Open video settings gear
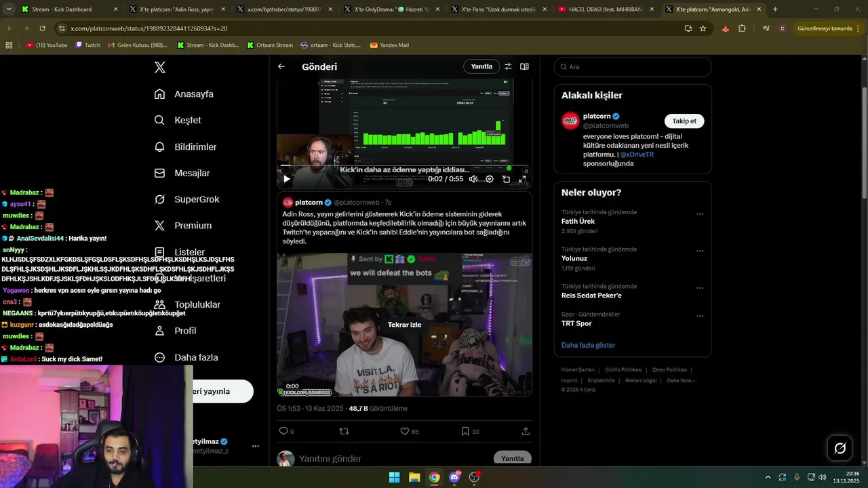 pyautogui.click(x=490, y=179)
